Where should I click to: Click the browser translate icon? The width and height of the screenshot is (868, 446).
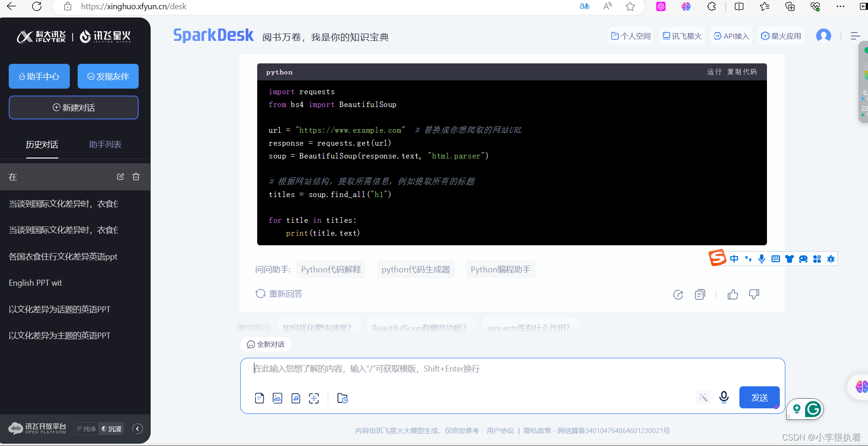pos(584,6)
